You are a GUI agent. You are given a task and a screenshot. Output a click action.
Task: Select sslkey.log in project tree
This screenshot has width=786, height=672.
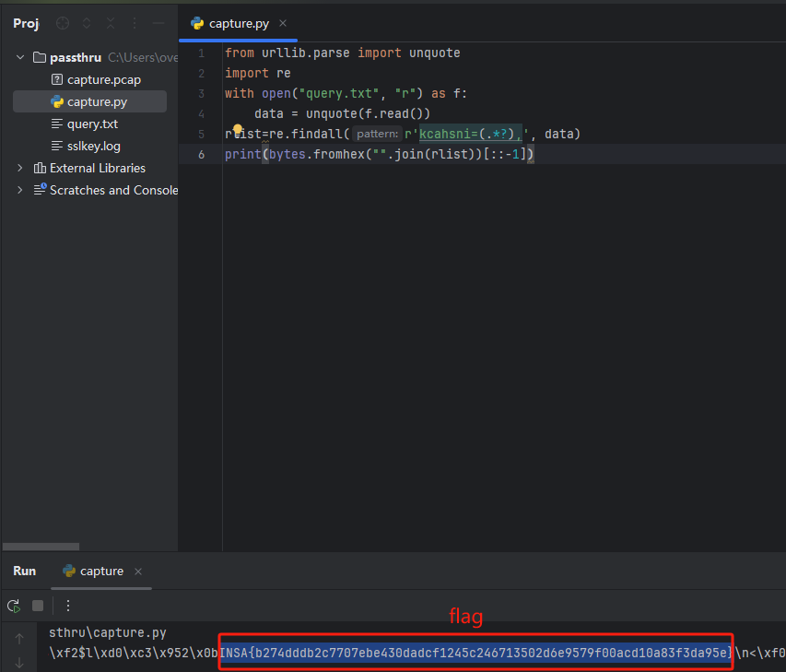(x=93, y=146)
